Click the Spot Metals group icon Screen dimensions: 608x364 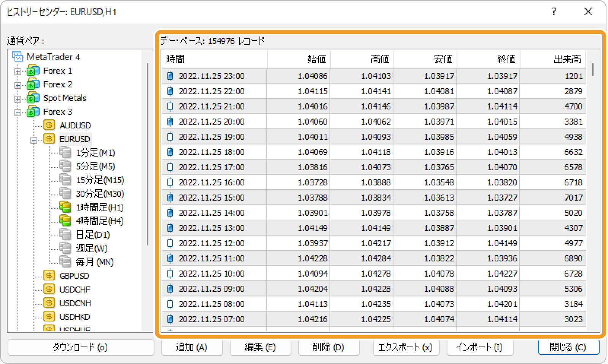point(33,98)
